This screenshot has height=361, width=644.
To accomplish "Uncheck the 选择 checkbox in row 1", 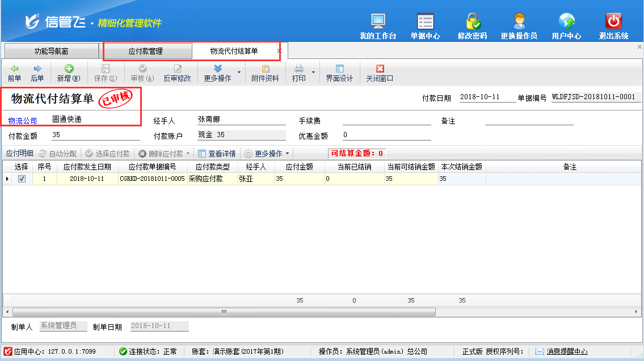I will pos(22,179).
